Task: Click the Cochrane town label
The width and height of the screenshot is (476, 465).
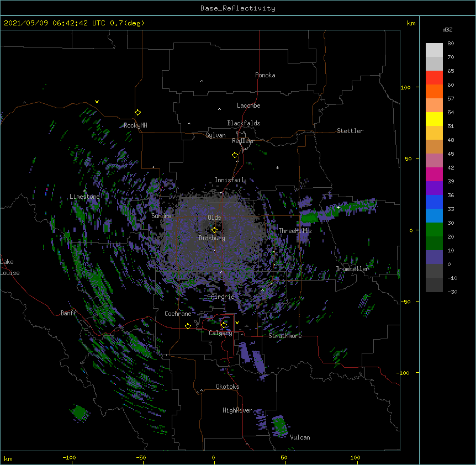Action: 178,314
